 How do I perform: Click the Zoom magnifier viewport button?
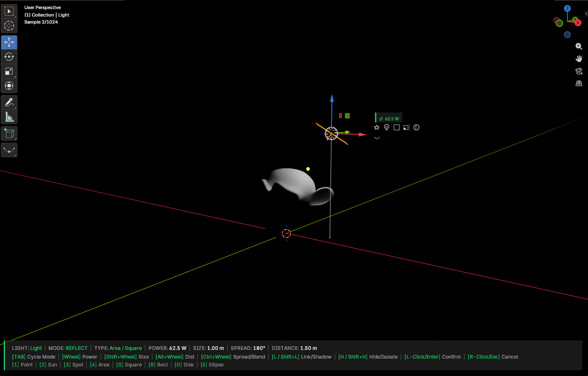(x=579, y=46)
